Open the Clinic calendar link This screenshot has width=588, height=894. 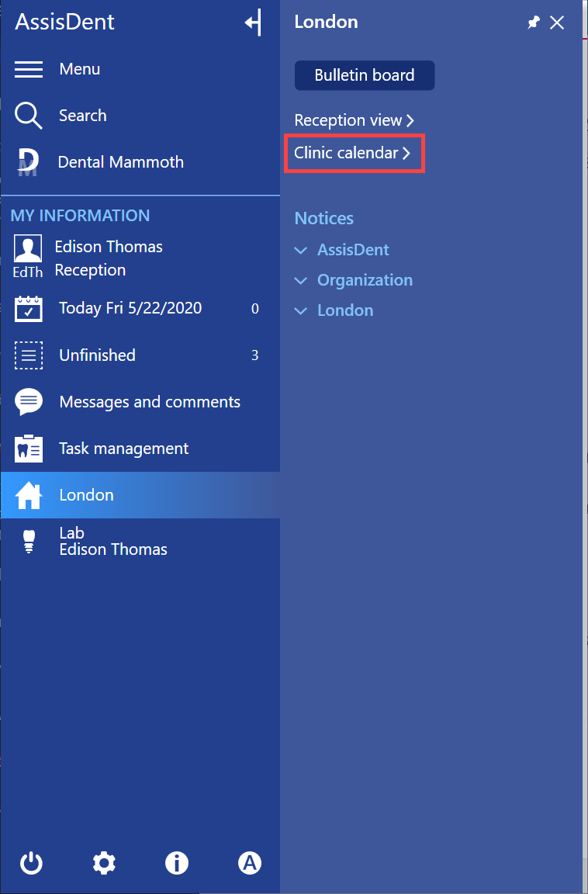[353, 153]
